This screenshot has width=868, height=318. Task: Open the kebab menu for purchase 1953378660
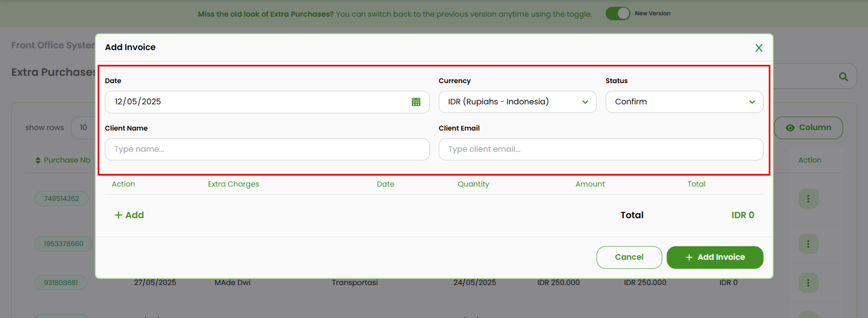[808, 243]
